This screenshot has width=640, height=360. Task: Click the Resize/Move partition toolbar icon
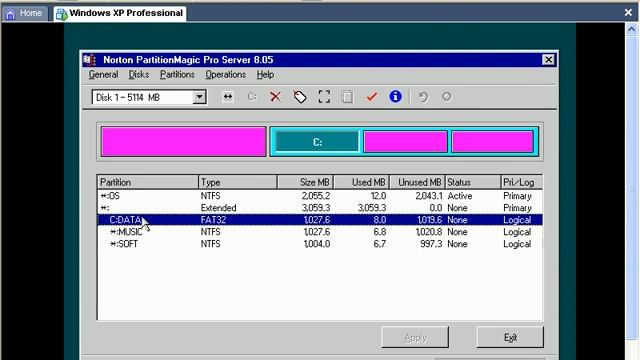click(x=228, y=97)
